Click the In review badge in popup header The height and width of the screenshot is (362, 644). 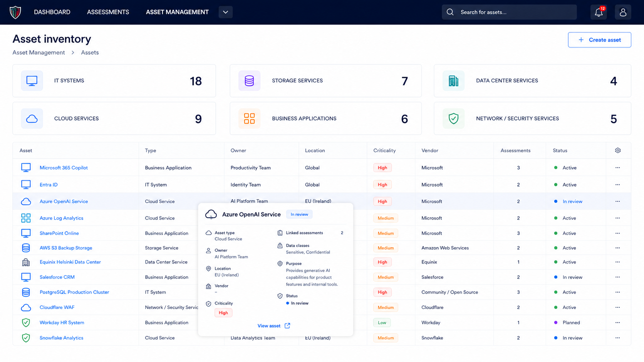(299, 214)
